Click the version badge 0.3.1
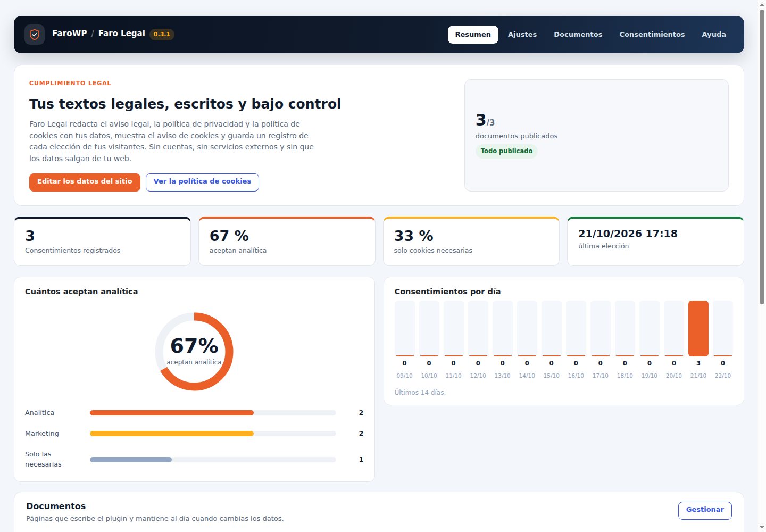The image size is (766, 532). point(162,35)
